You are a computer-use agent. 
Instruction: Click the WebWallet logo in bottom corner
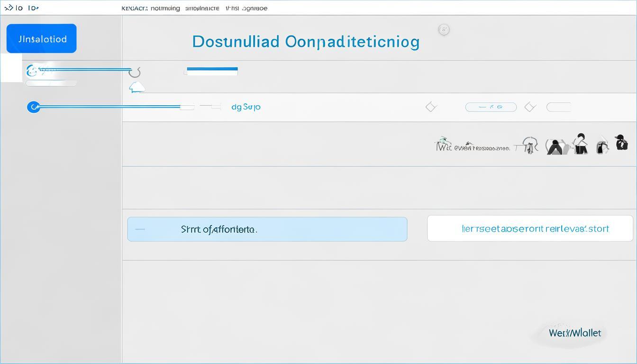point(574,333)
